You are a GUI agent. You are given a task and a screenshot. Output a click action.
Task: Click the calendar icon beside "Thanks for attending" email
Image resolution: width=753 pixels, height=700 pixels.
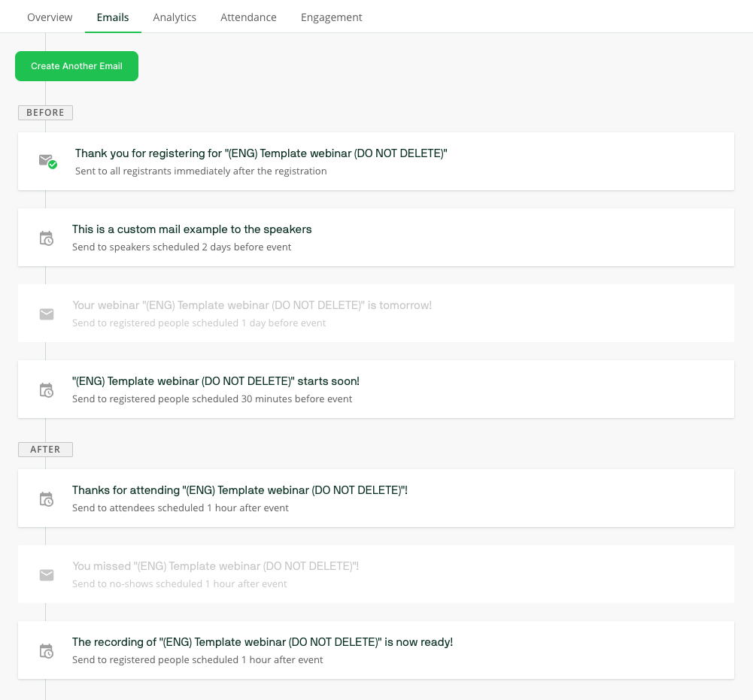coord(47,498)
